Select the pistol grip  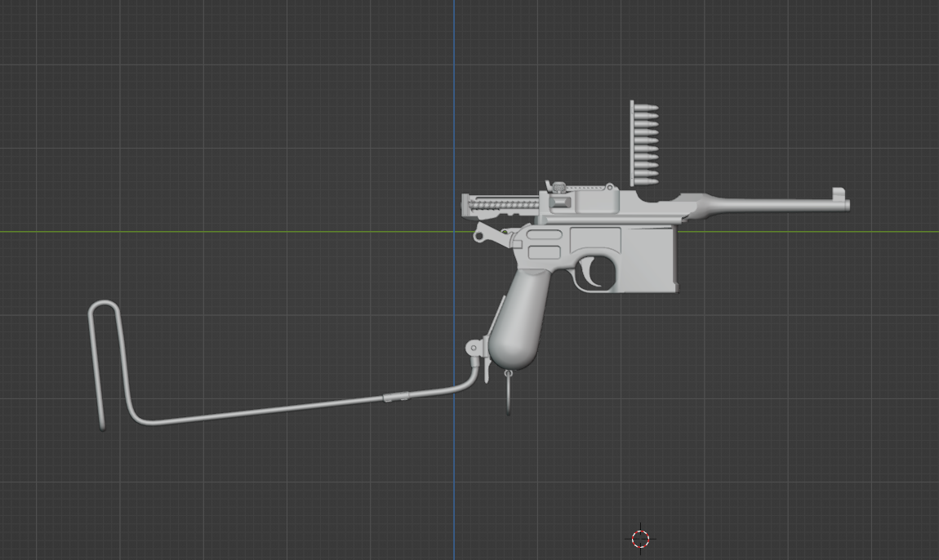coord(519,321)
